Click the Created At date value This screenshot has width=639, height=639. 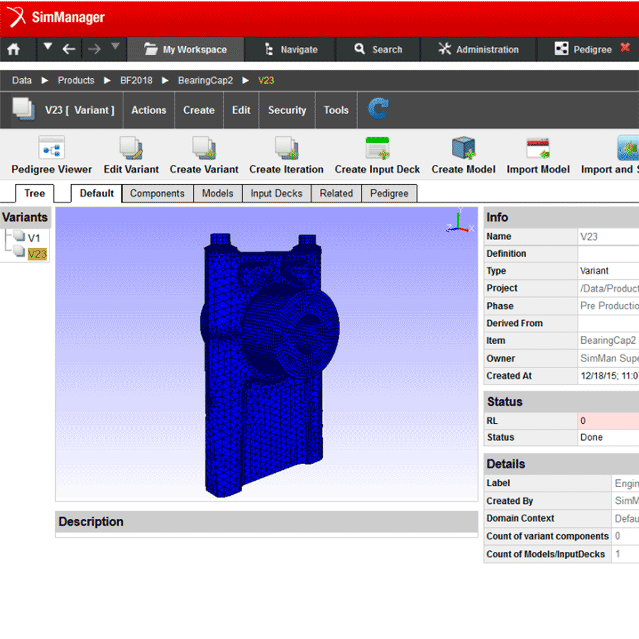pos(608,376)
